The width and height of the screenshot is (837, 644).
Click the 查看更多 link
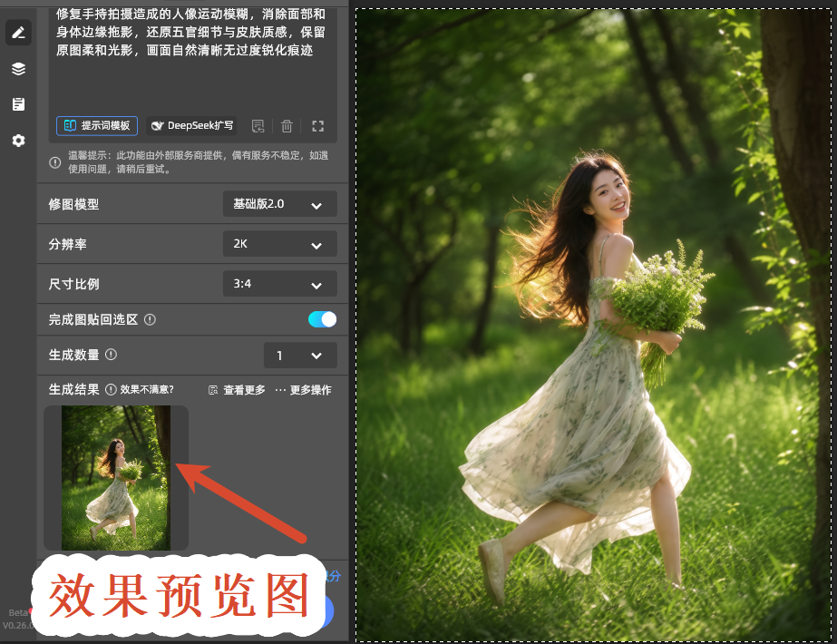point(237,390)
